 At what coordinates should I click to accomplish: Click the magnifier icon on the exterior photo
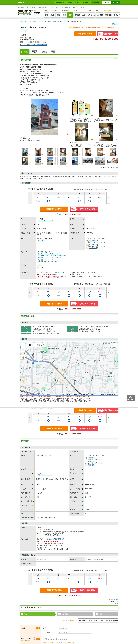coord(67,134)
